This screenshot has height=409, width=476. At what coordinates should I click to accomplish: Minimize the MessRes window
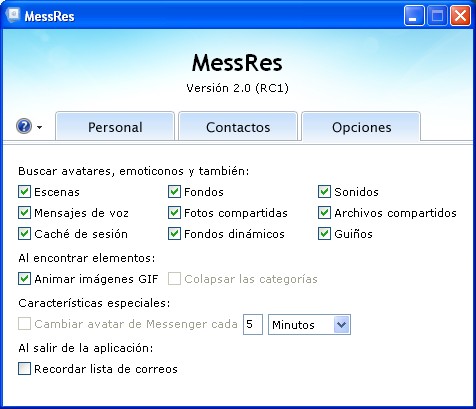pyautogui.click(x=414, y=16)
